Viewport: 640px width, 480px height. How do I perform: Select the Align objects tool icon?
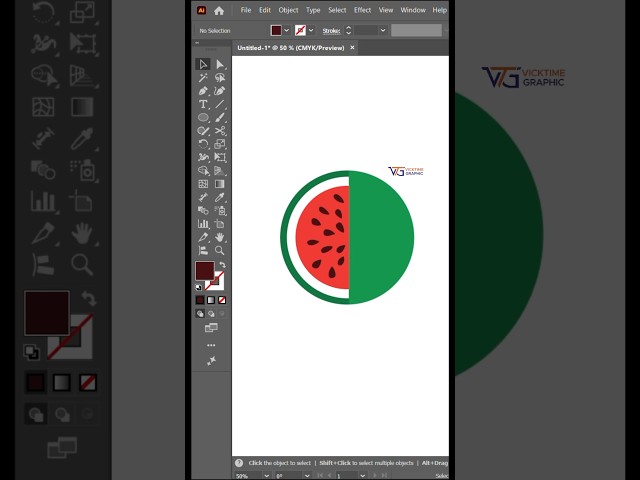point(203,250)
